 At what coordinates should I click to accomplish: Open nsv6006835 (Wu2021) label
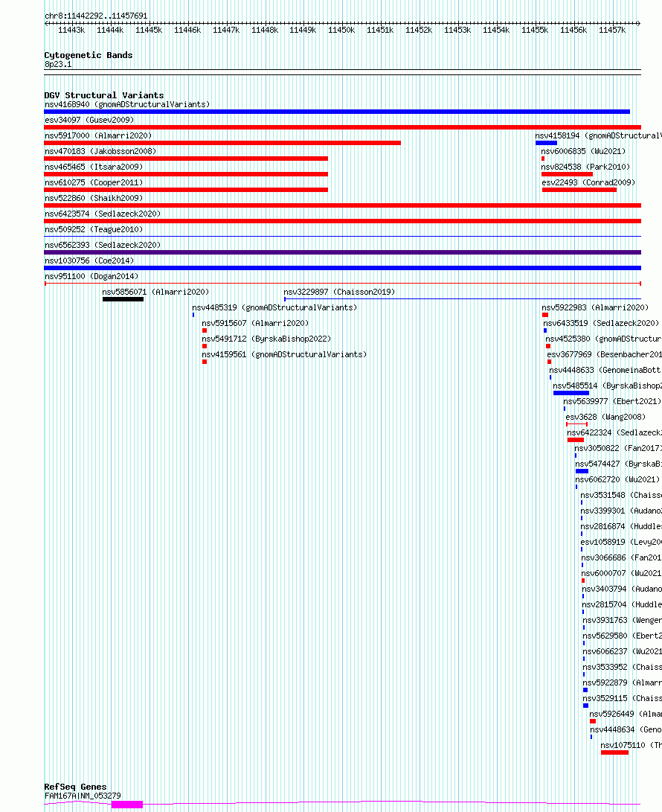click(583, 151)
